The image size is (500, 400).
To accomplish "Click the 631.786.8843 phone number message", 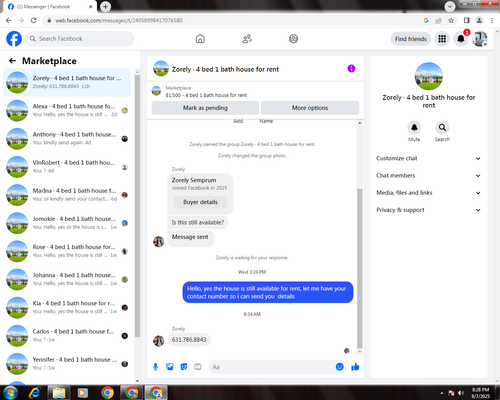I will 189,340.
